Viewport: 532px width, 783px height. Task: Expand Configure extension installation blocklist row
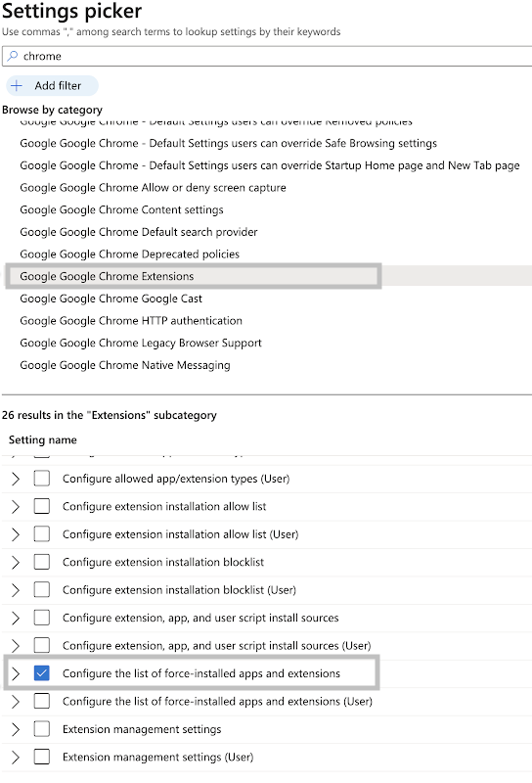(x=16, y=562)
